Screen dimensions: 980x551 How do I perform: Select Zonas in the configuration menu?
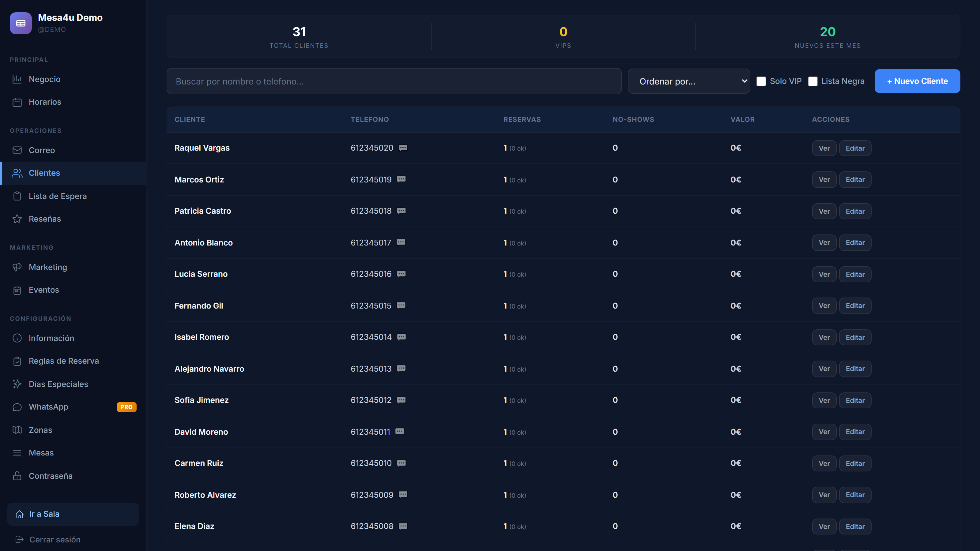[x=73, y=430]
